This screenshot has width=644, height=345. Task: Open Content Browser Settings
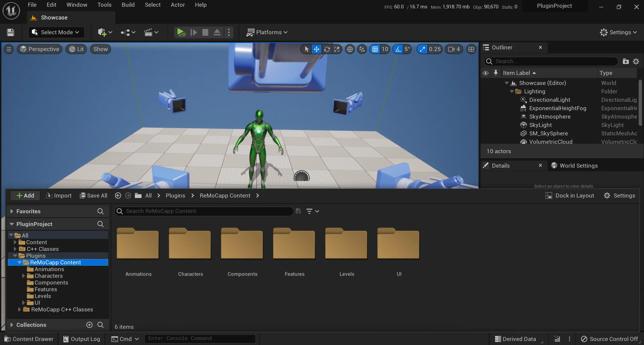pyautogui.click(x=619, y=196)
